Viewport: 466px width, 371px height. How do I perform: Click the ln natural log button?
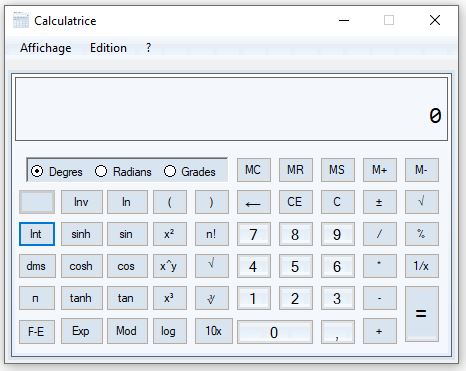coord(127,202)
